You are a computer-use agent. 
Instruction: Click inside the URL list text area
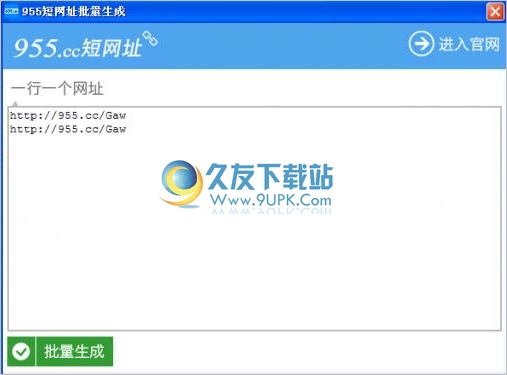254,218
